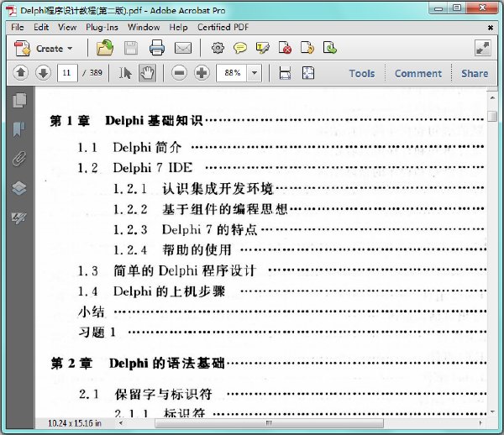Screen dimensions: 504x435
Task: Click the '第 2 章 Delphi 的语法基础' heading
Action: tap(138, 364)
